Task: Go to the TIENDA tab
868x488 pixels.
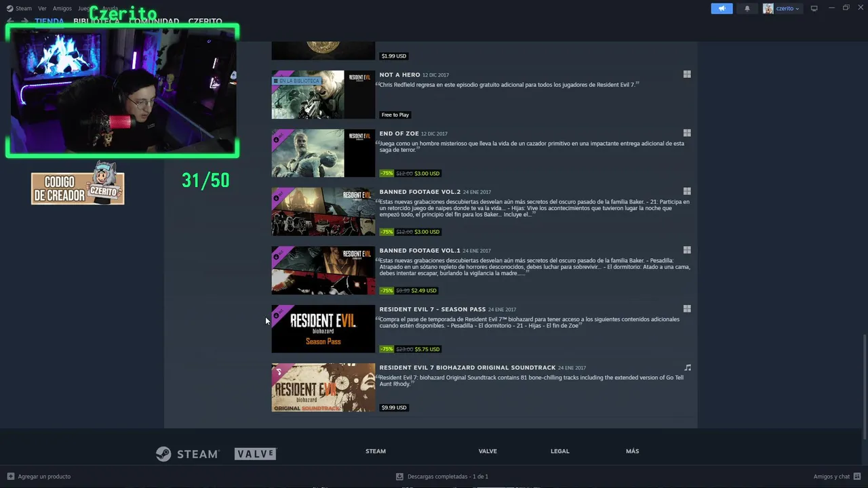Action: click(49, 21)
